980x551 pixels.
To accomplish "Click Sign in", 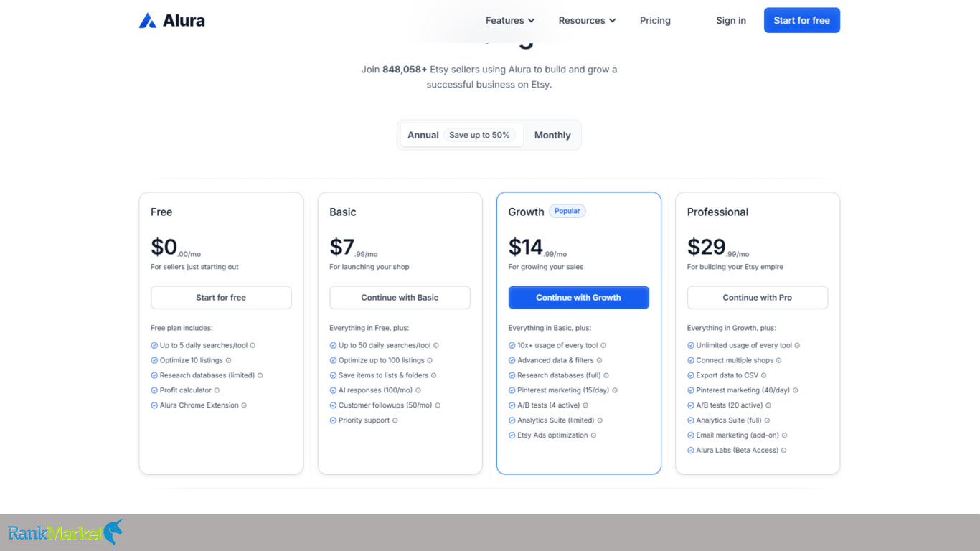I will click(731, 20).
